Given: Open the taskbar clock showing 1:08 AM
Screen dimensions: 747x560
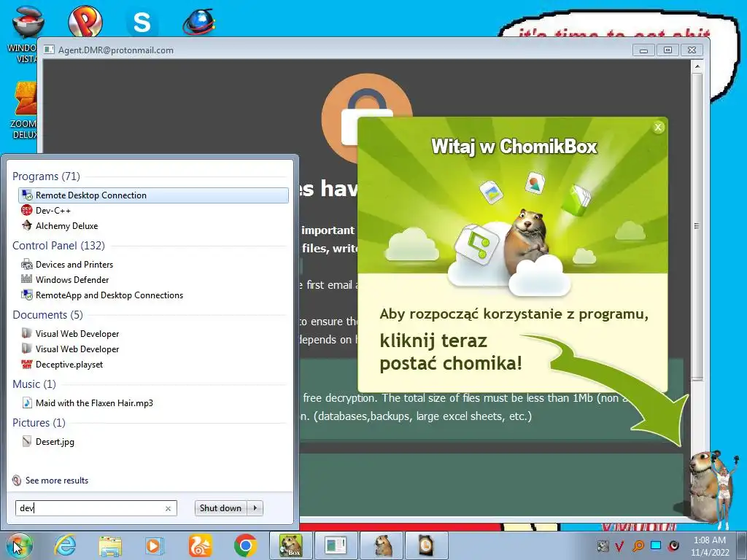Looking at the screenshot, I should (x=710, y=546).
